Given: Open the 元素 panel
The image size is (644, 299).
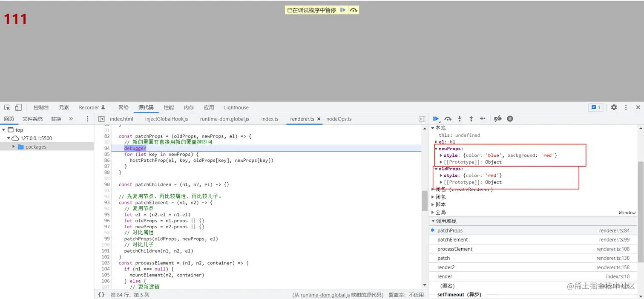Looking at the screenshot, I should 64,107.
